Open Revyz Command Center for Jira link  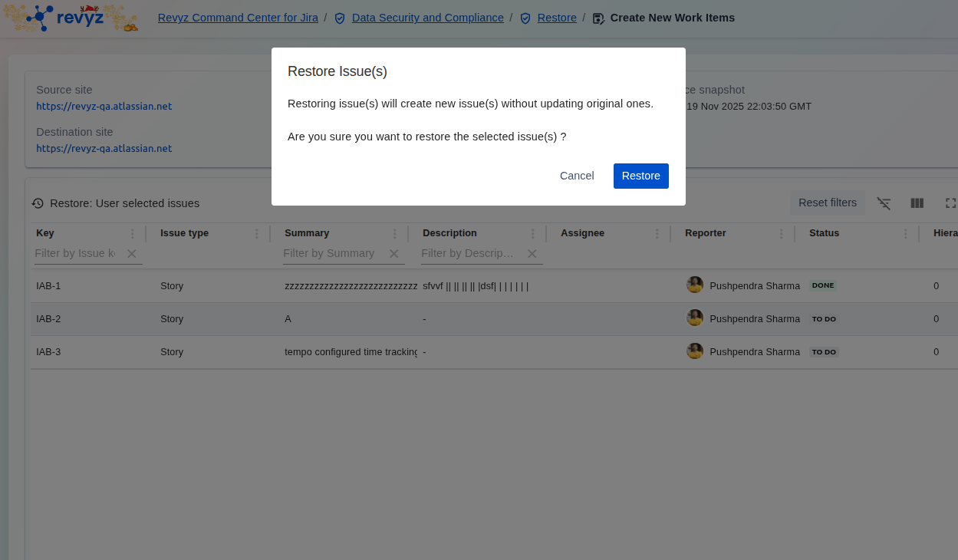pos(238,18)
